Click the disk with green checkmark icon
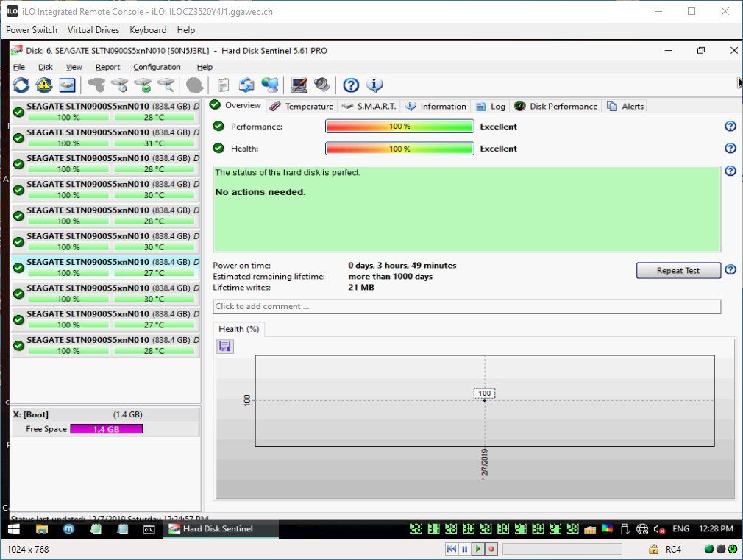The height and width of the screenshot is (560, 743). tap(143, 85)
